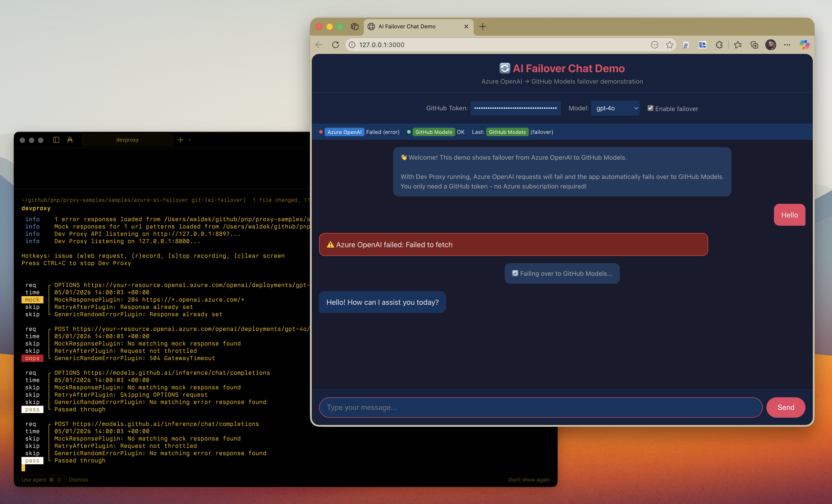832x504 pixels.
Task: Open Copilot from the browser toolbar
Action: pos(804,45)
